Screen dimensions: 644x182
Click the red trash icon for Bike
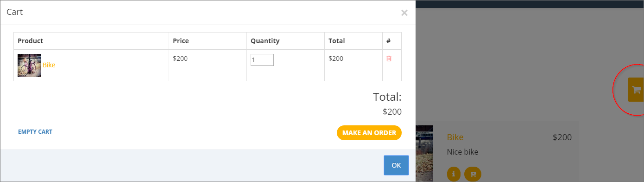coord(389,58)
